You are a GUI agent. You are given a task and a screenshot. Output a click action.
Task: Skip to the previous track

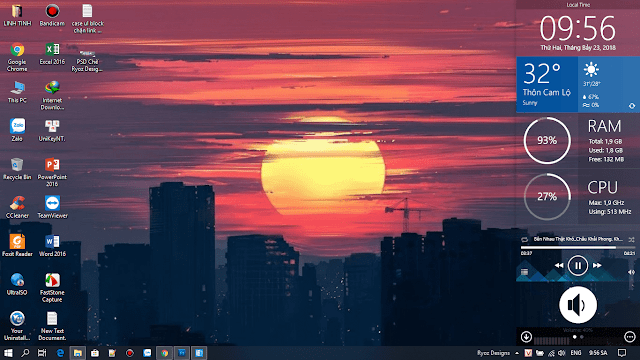559,266
